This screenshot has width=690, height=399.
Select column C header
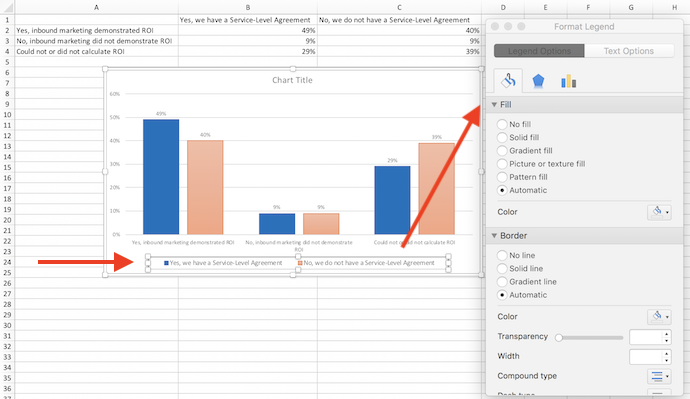[399, 7]
